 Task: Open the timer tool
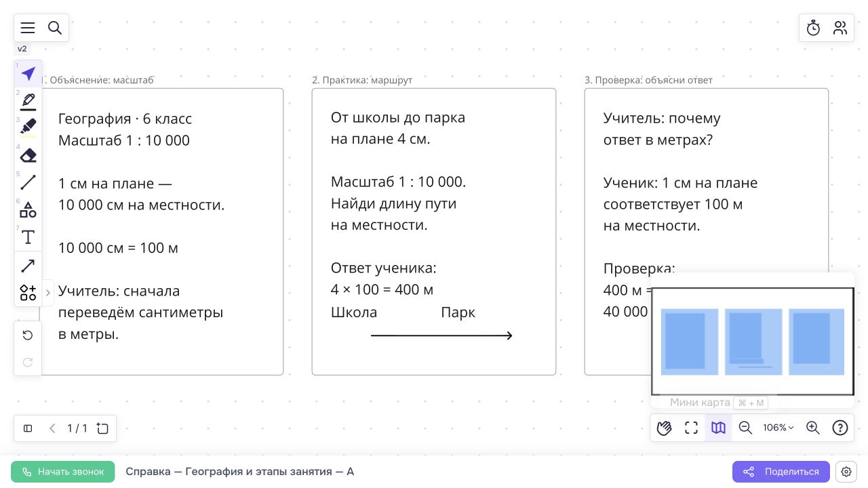click(x=813, y=28)
